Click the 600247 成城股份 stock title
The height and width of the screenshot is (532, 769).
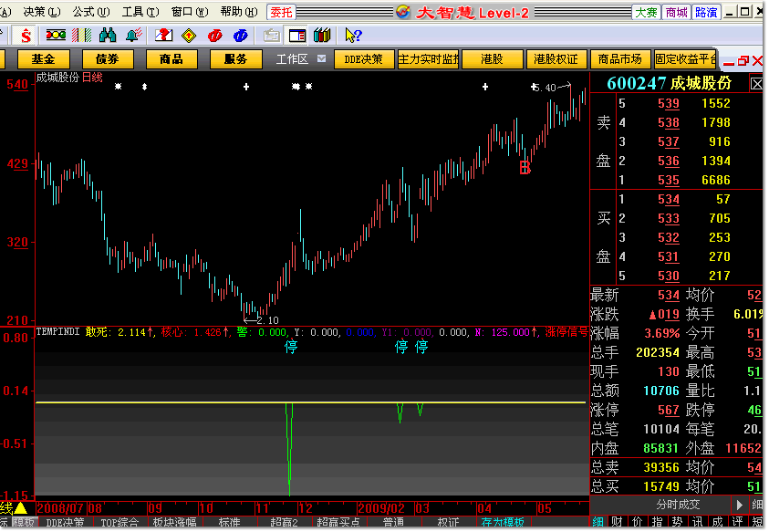[669, 84]
